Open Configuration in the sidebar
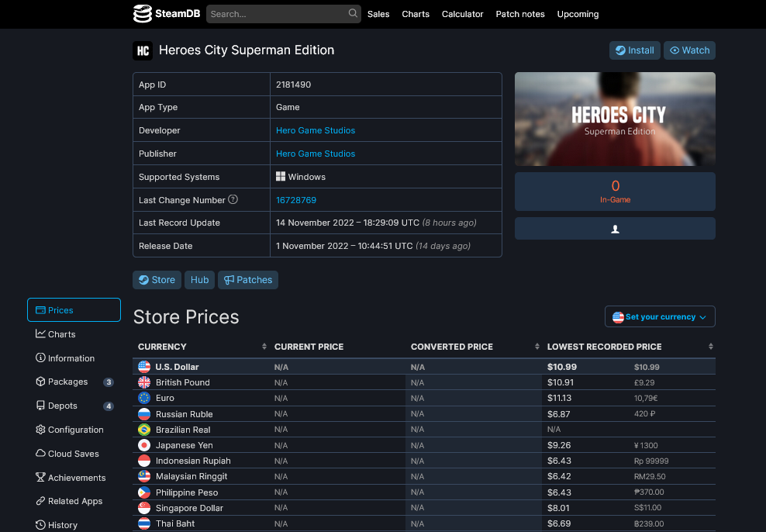The image size is (766, 532). [70, 430]
